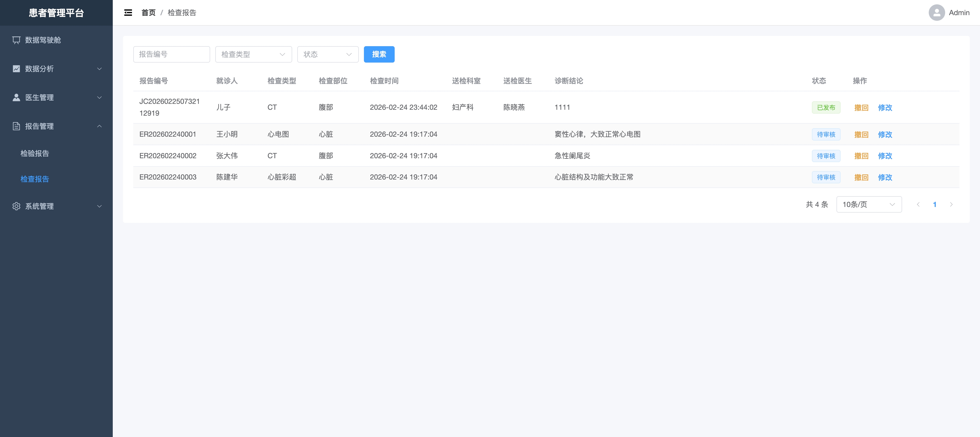Click patient name 陈建华 cell
This screenshot has width=980, height=437.
tap(227, 177)
